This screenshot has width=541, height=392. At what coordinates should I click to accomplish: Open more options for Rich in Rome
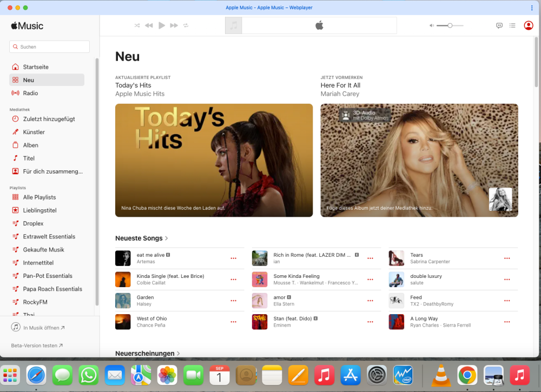point(370,258)
